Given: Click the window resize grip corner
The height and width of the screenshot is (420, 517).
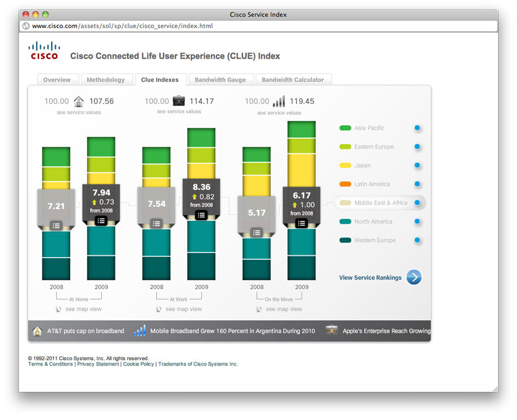Looking at the screenshot, I should click(495, 388).
